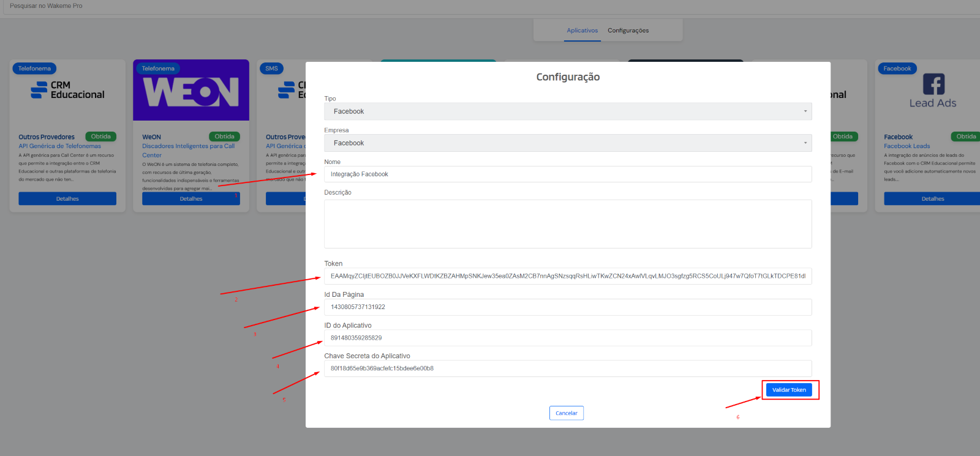
Task: Click the Telefonema tag on WeON card
Action: (158, 69)
